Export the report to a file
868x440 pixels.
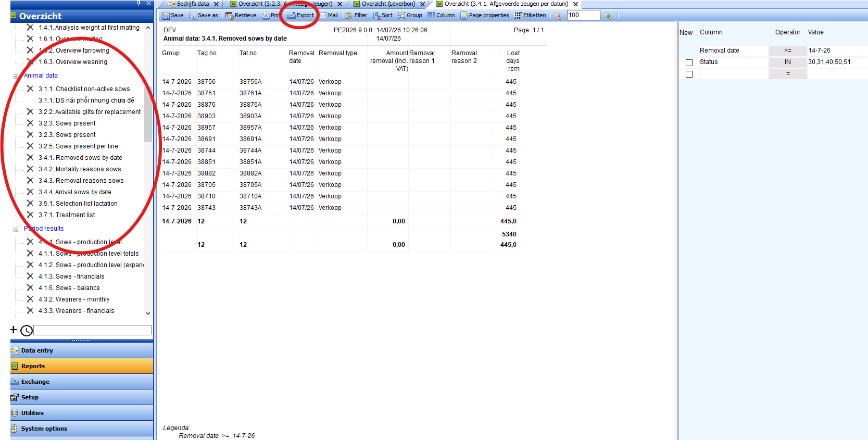tap(301, 16)
